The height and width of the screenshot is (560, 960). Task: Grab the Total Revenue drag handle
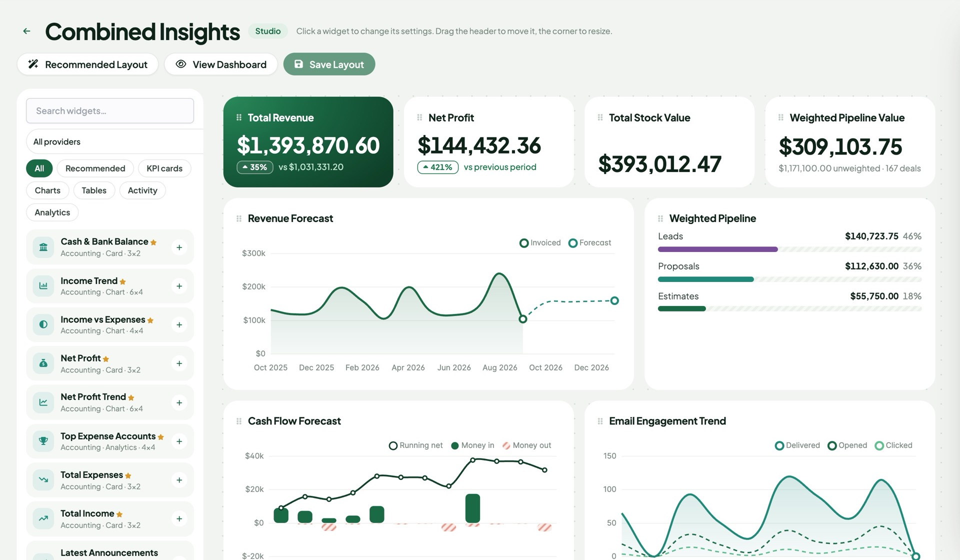(x=239, y=117)
